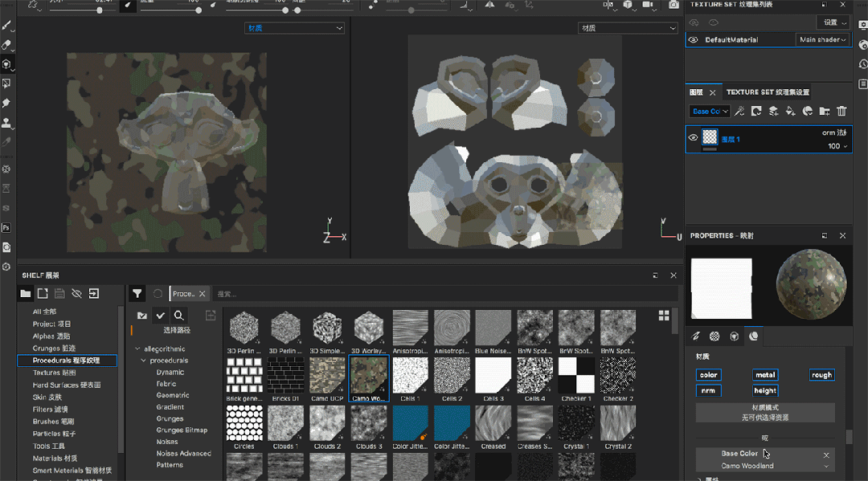Screen dimensions: 868x481
Task: Click the shelf search magnifier icon
Action: [178, 315]
